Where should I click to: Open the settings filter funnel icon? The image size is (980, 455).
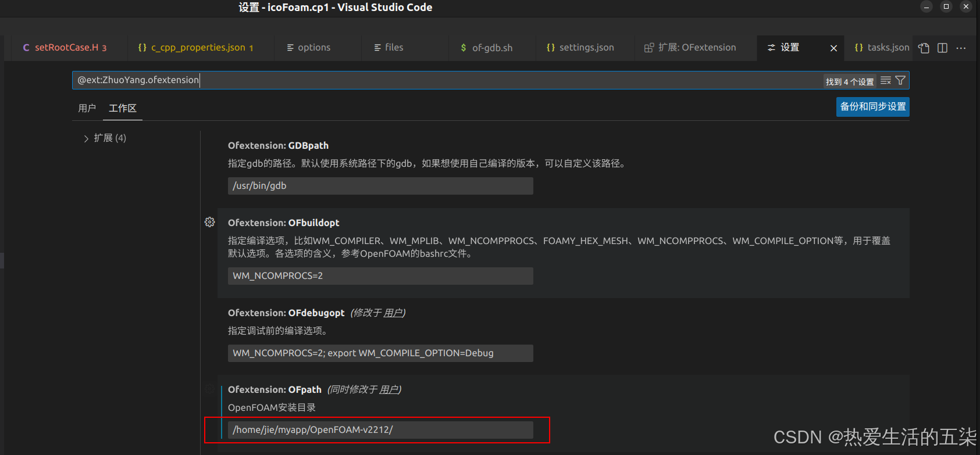tap(900, 81)
